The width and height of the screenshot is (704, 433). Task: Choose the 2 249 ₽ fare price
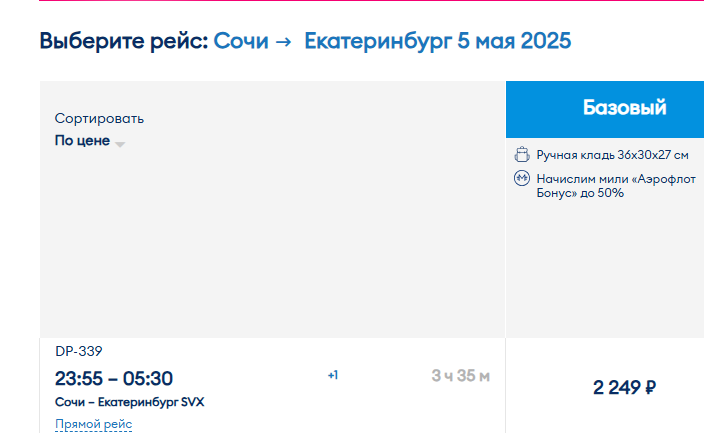(x=624, y=387)
